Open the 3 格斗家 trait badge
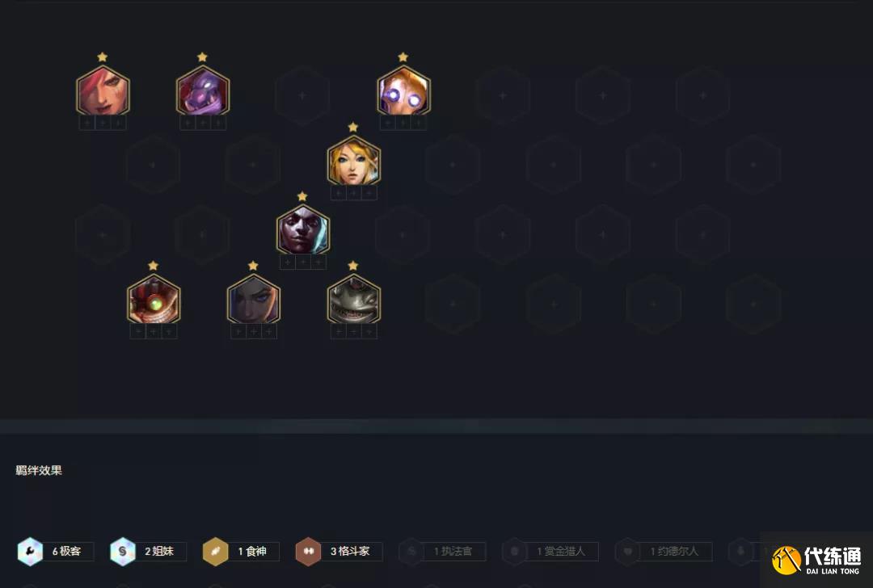Viewport: 873px width, 588px height. (339, 552)
